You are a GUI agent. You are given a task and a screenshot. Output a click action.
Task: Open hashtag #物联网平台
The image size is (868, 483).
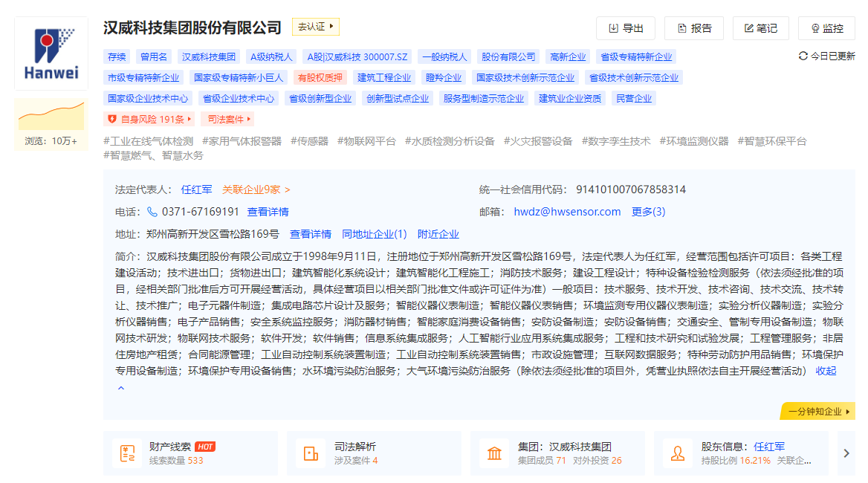point(366,141)
